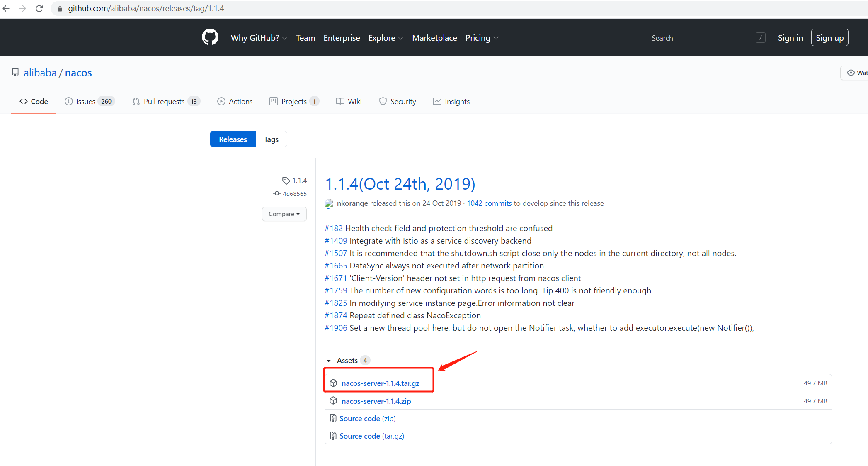Click the tag icon next to 1.1.4
The height and width of the screenshot is (466, 868).
286,181
